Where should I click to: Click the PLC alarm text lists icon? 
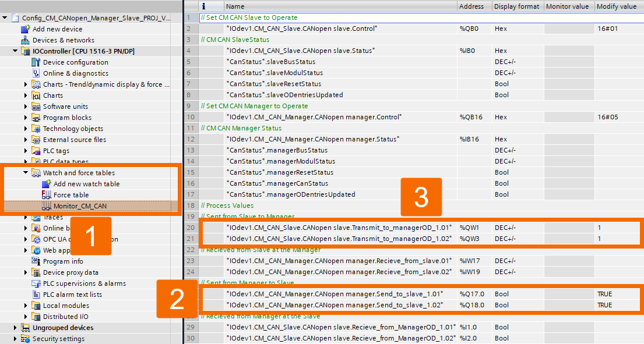point(36,295)
